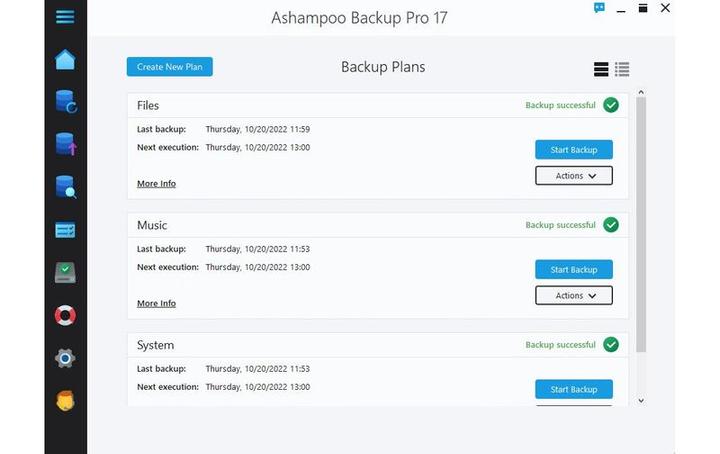Open the settings gear in the sidebar

click(x=65, y=358)
